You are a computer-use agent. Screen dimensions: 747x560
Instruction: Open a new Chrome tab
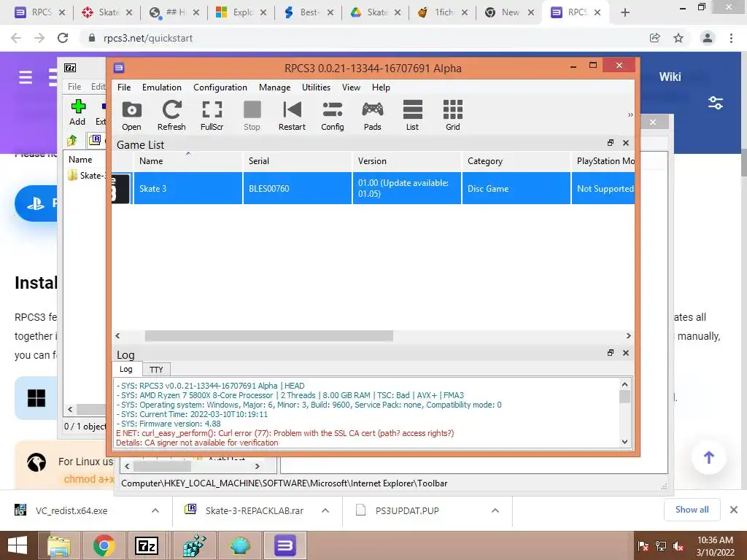[x=625, y=13]
